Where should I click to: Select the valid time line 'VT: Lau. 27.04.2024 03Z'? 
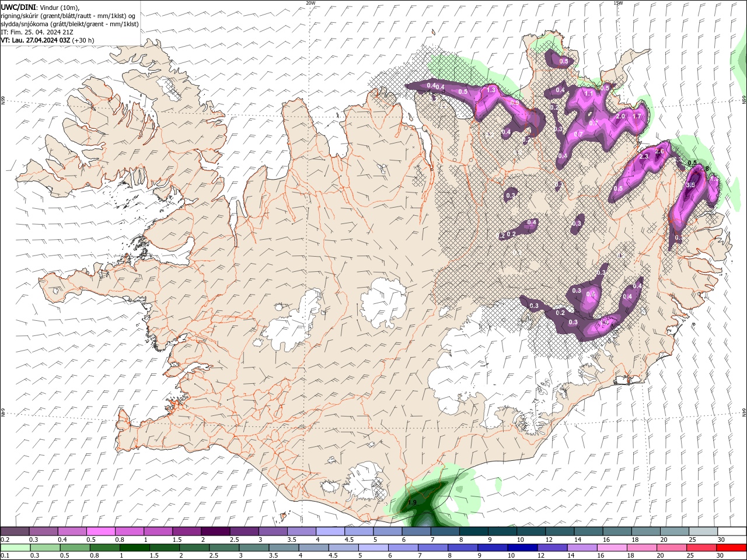(x=36, y=40)
